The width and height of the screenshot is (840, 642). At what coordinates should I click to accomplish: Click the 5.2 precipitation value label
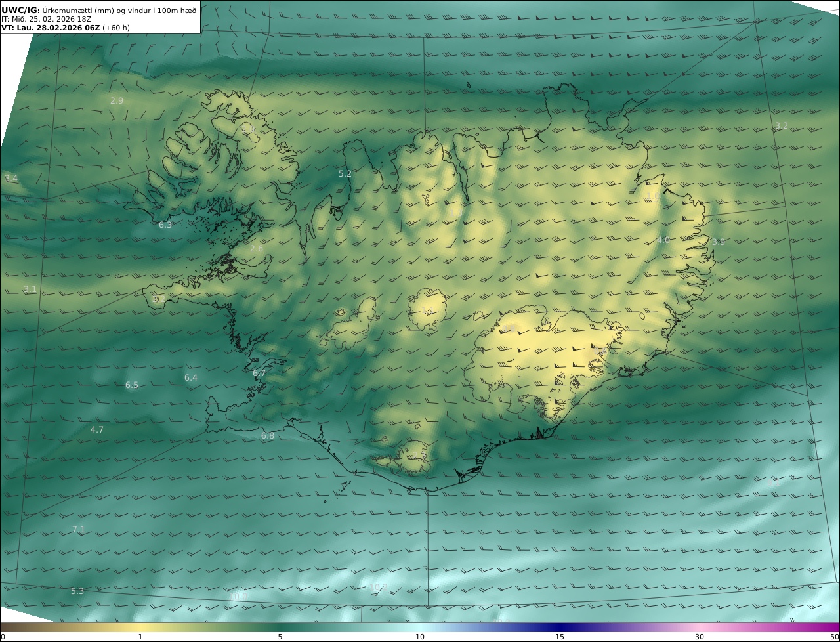tap(345, 174)
